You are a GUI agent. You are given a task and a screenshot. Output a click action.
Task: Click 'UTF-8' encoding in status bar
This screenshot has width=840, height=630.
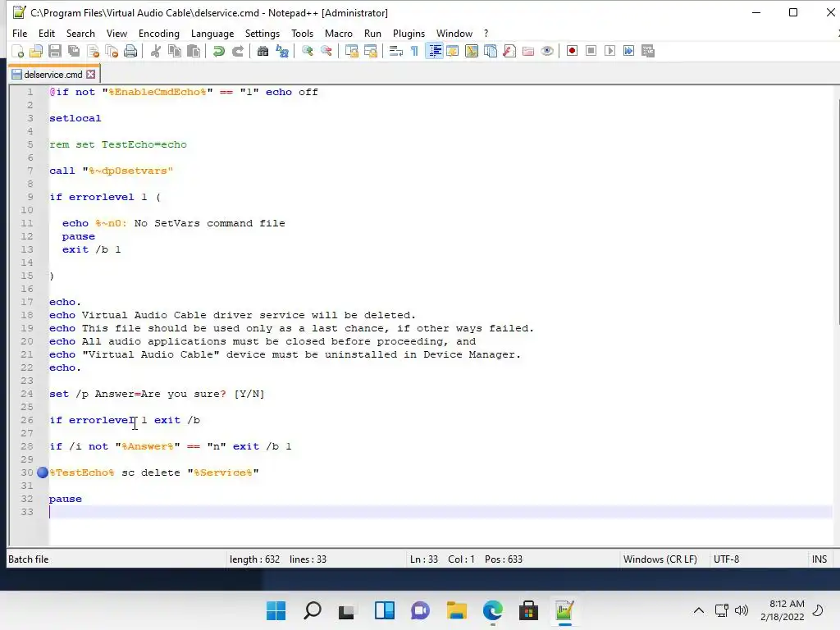[726, 559]
